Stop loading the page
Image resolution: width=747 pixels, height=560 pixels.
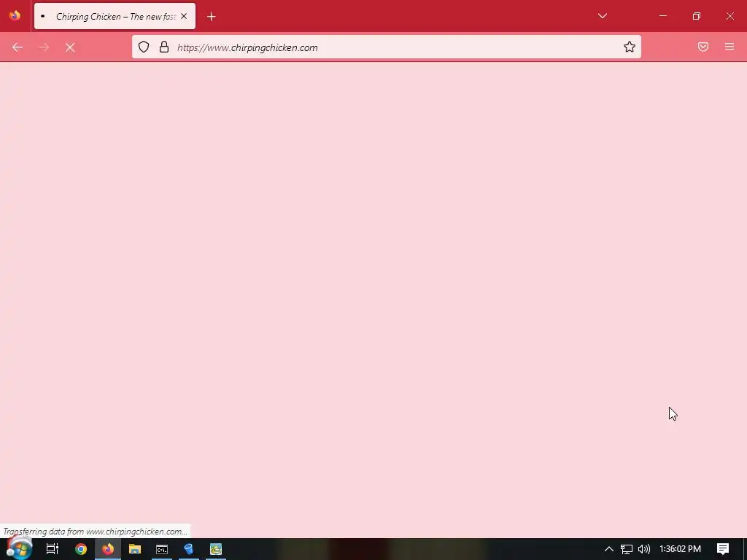point(70,47)
